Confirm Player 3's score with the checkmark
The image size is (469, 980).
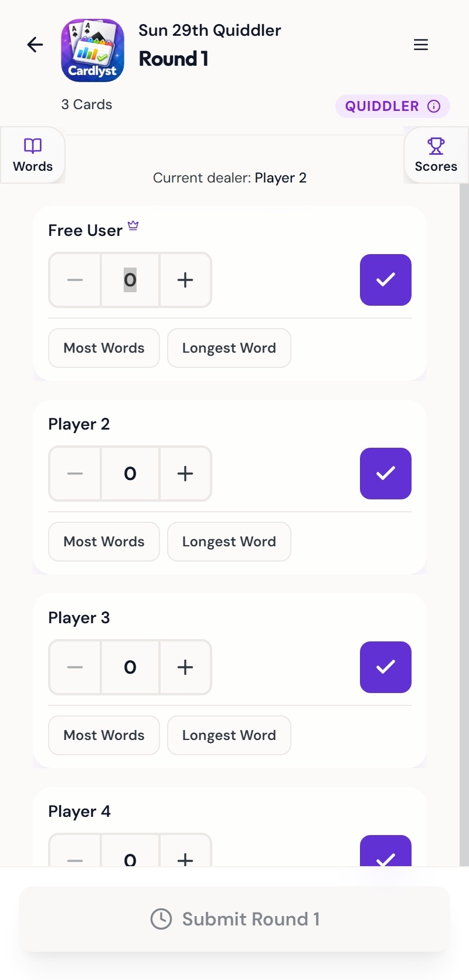[x=385, y=667]
